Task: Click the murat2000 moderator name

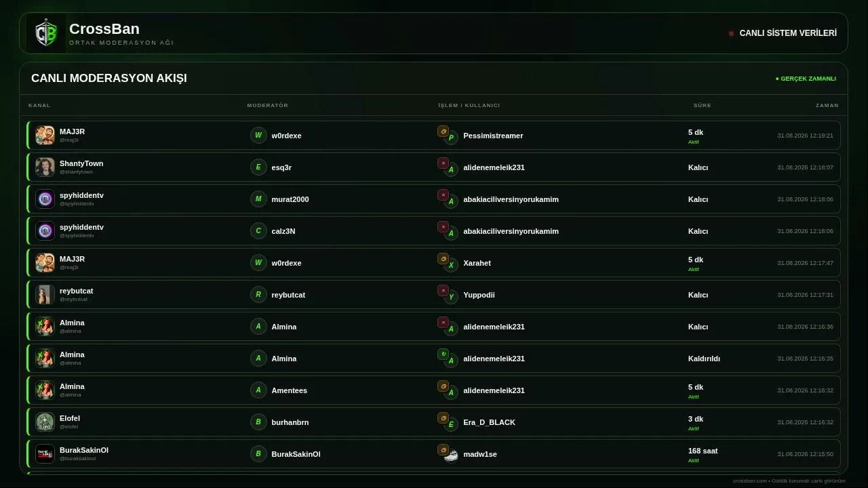Action: (290, 199)
